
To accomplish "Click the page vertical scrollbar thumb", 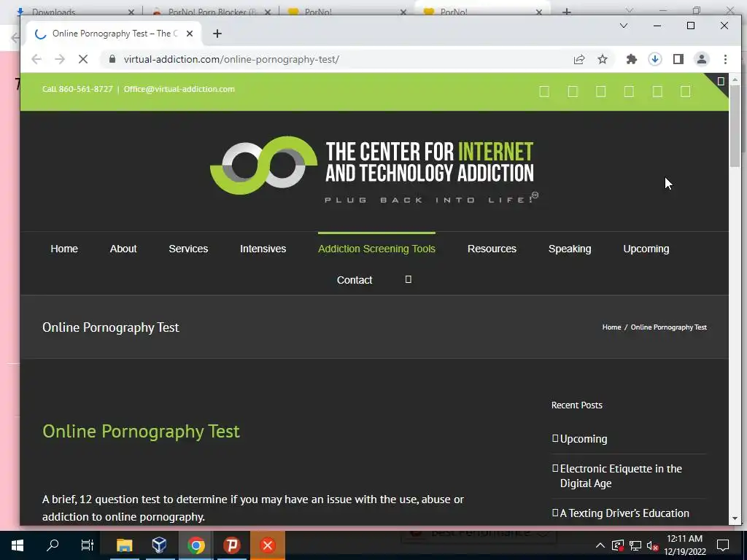I will pyautogui.click(x=735, y=126).
